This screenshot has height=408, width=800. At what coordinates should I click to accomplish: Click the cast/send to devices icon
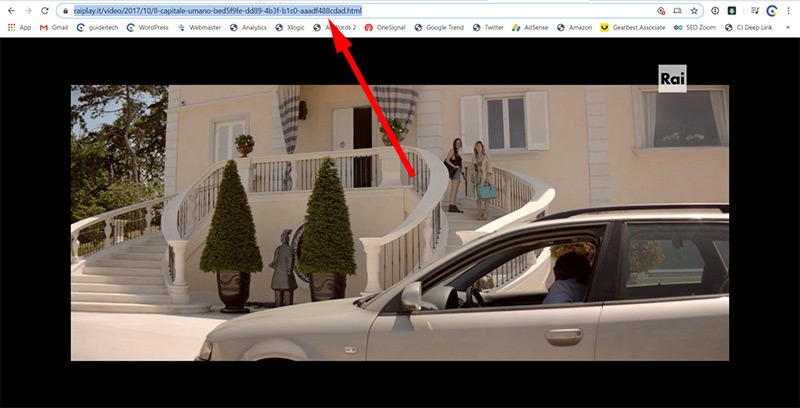pos(678,10)
